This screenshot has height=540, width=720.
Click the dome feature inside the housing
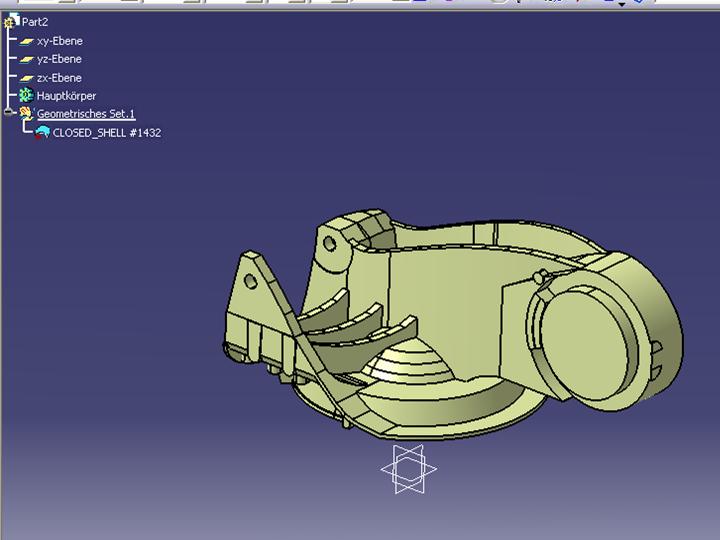tap(409, 363)
